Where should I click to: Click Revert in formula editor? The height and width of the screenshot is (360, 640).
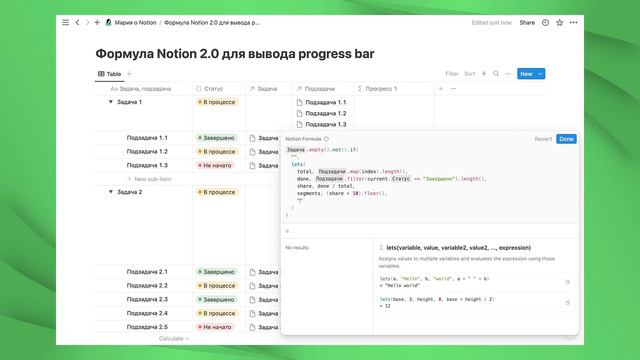pos(543,139)
